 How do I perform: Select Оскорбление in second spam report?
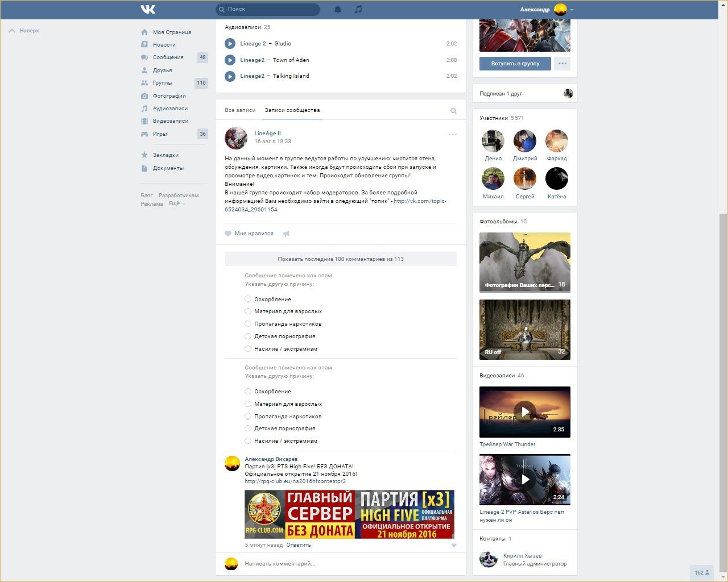248,391
